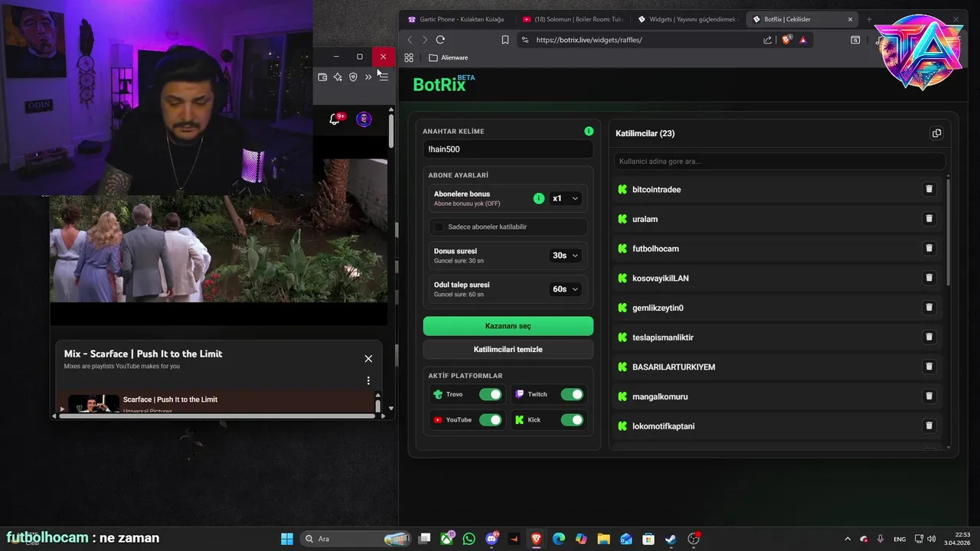Toggle the Trovo platform switch

coord(490,394)
